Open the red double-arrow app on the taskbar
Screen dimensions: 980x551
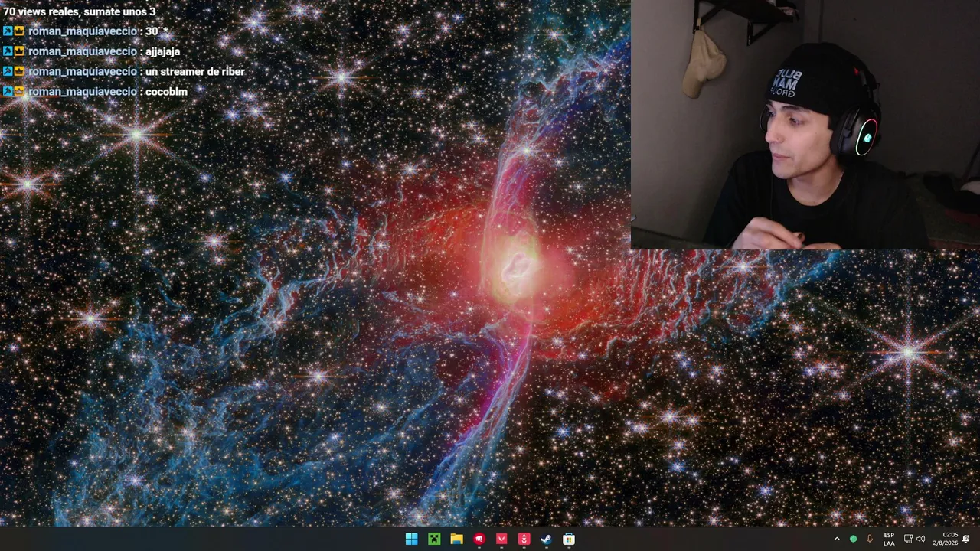click(524, 540)
